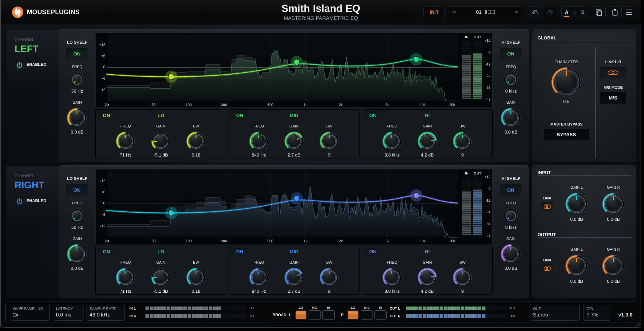
Task: Click the copy settings icon
Action: (599, 12)
